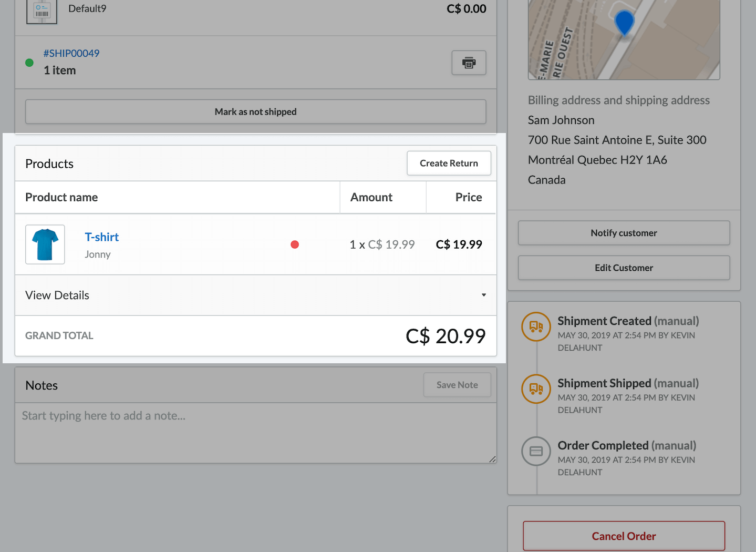
Task: Click the Shipment Created truck icon
Action: pos(536,326)
